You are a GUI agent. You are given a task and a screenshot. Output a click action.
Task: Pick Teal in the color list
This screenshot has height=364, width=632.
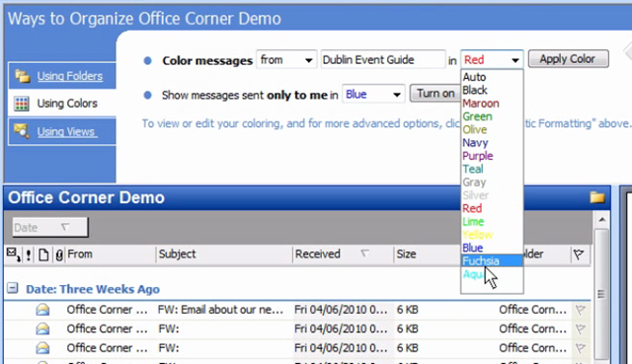(492, 169)
